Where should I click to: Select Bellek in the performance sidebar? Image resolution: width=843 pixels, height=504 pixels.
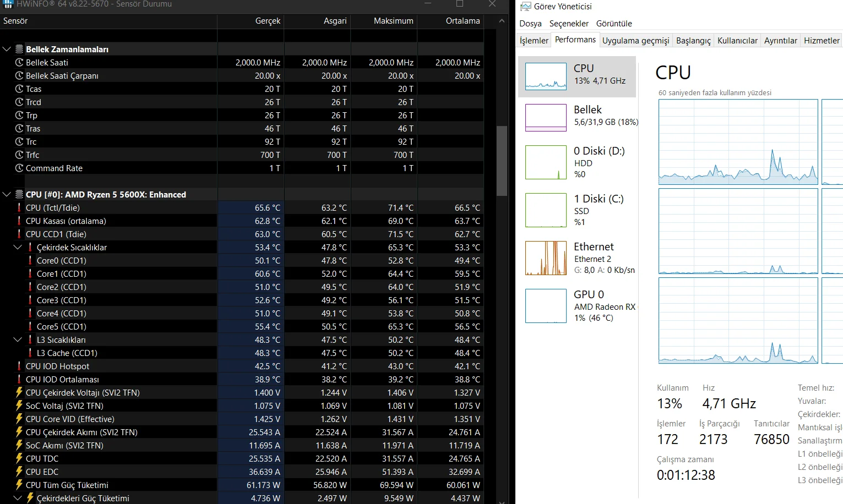tap(577, 118)
